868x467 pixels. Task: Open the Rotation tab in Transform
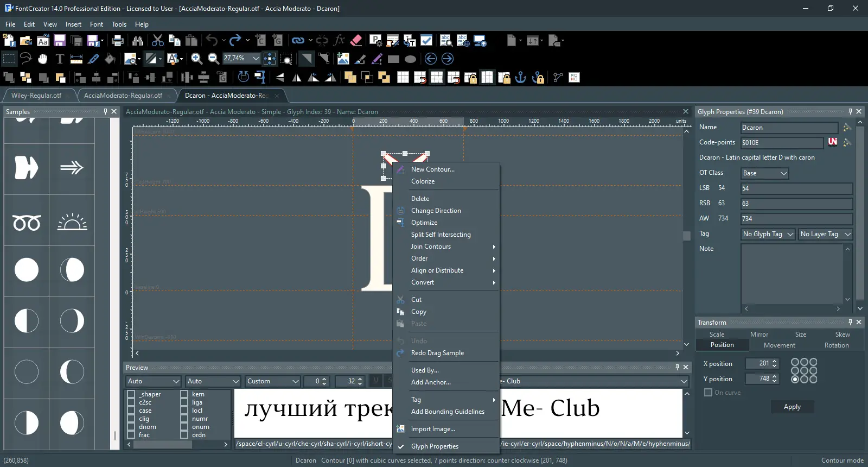coord(837,345)
